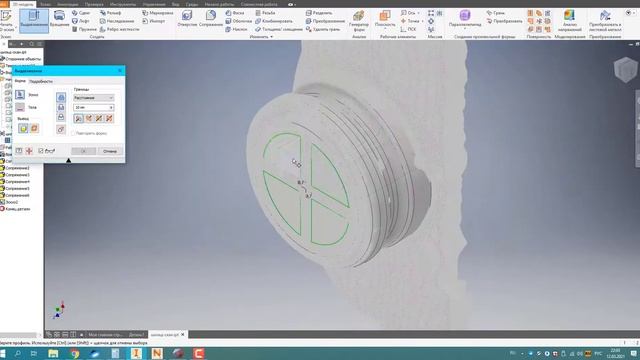Viewport: 640px width, 360px height.
Task: Select the Маркировка tool
Action: pyautogui.click(x=158, y=13)
